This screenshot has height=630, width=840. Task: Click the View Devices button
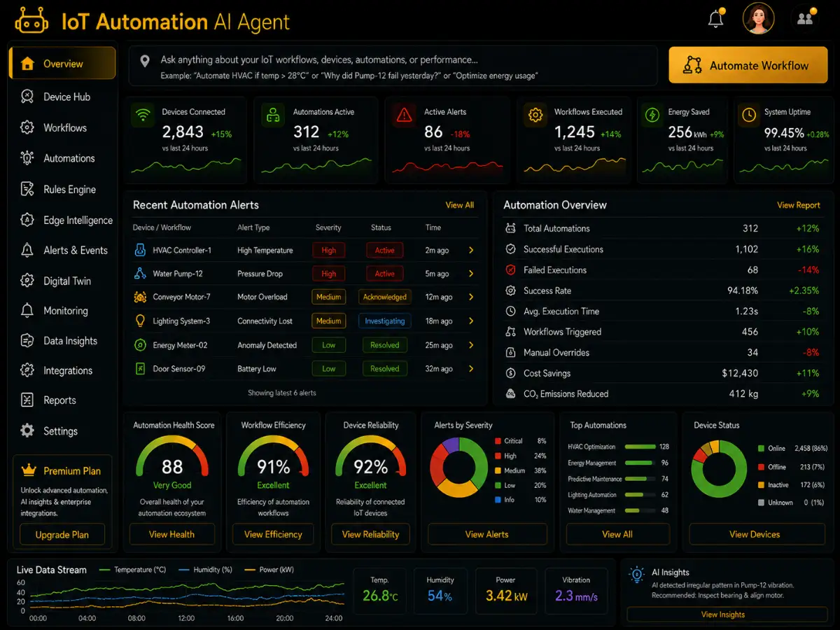coord(755,534)
